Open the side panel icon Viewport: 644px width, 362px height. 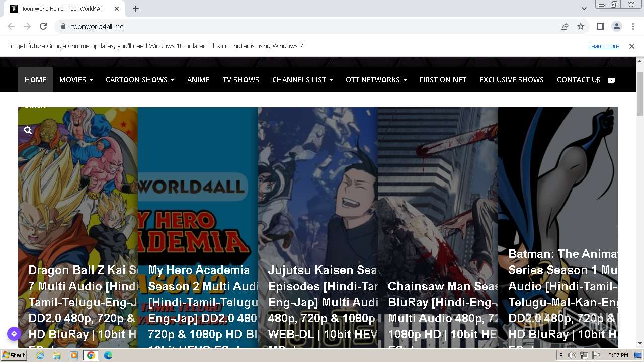(x=601, y=26)
